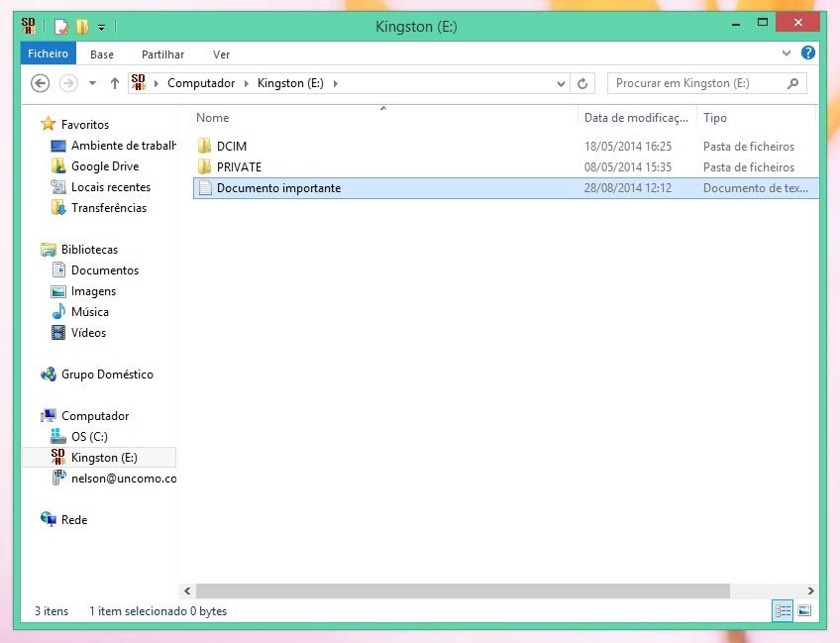Click the back navigation arrow

40,83
